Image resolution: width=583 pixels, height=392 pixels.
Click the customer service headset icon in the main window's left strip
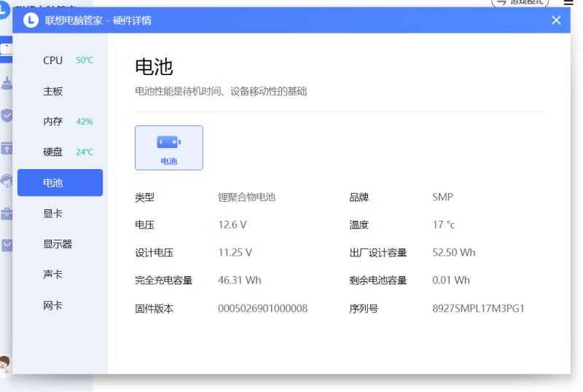[x=7, y=181]
